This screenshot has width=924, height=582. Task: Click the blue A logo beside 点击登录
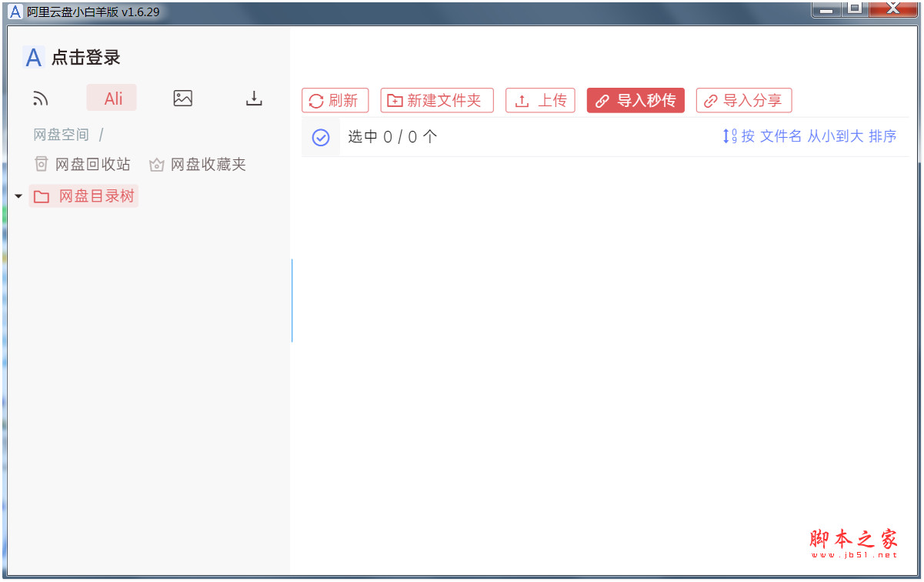click(33, 58)
